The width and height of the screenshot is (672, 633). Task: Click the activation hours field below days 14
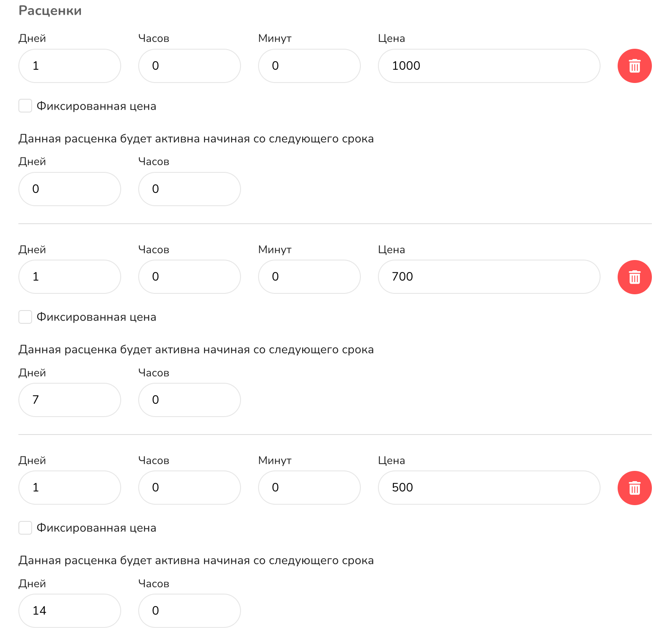(x=190, y=611)
